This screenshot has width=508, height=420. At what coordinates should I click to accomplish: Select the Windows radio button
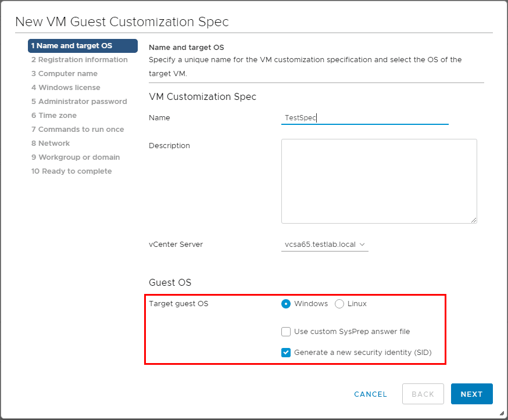286,304
